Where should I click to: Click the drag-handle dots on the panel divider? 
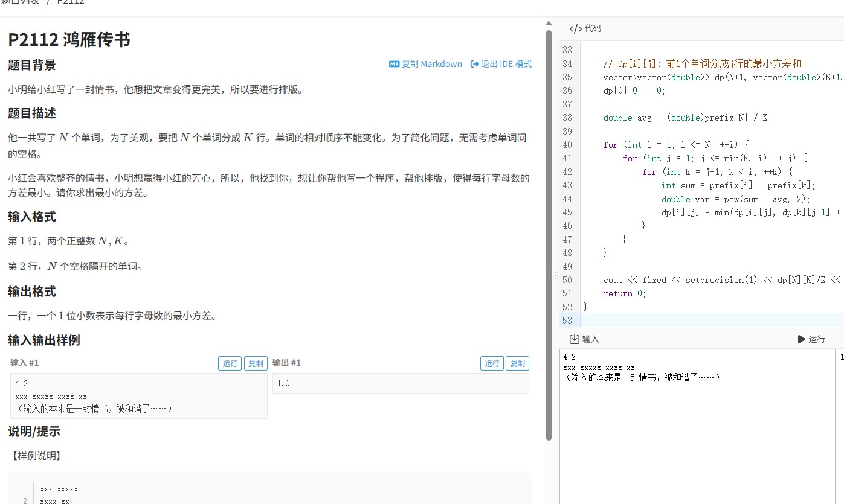[556, 276]
